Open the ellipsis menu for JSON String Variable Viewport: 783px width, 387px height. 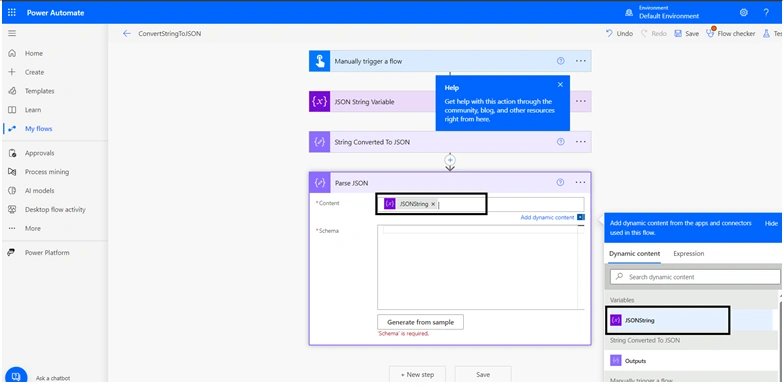(580, 101)
